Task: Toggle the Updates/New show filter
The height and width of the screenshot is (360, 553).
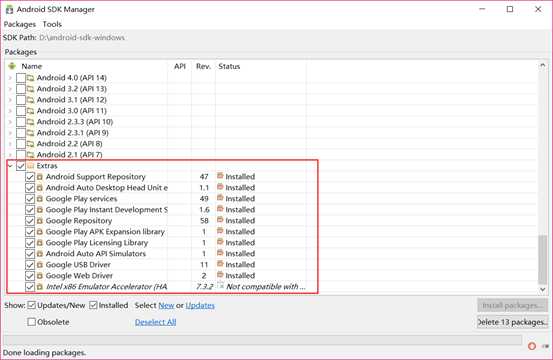Action: click(x=31, y=305)
